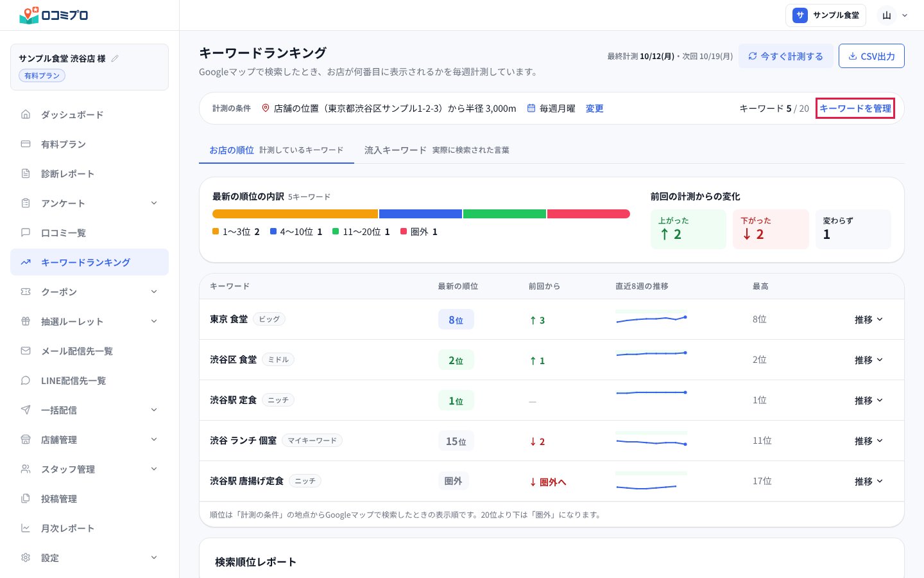This screenshot has width=924, height=578.
Task: Expand the アンケート sidebar menu
Action: click(89, 203)
